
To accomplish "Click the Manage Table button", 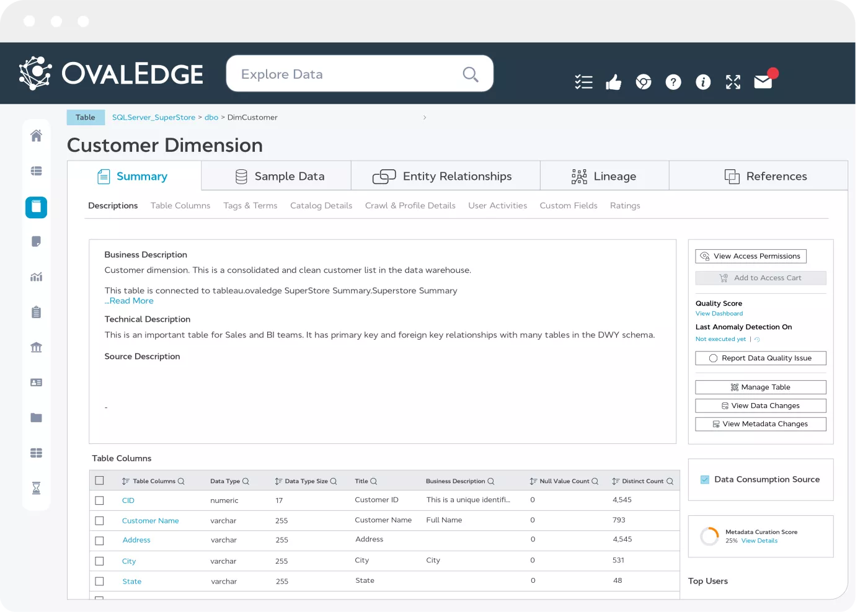I will click(761, 387).
